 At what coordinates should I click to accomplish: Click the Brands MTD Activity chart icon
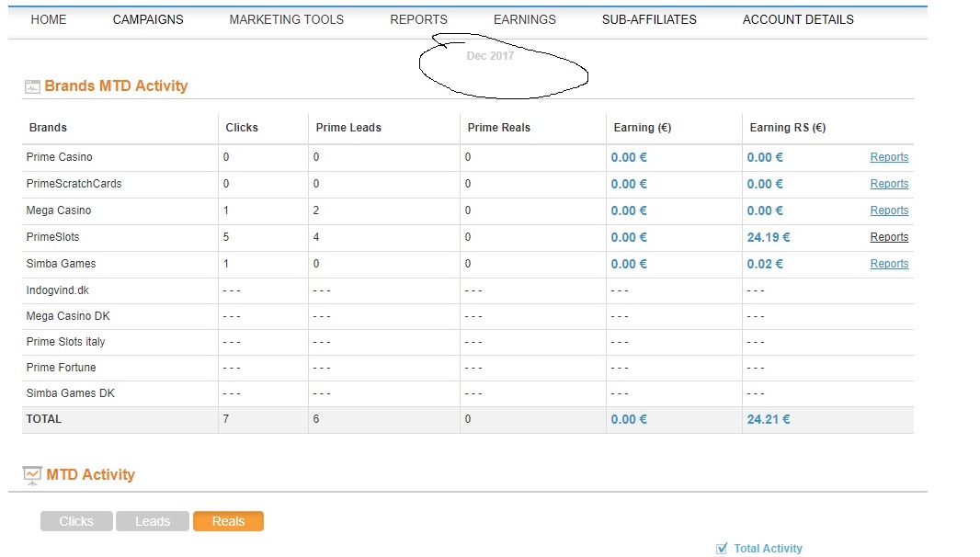[32, 87]
